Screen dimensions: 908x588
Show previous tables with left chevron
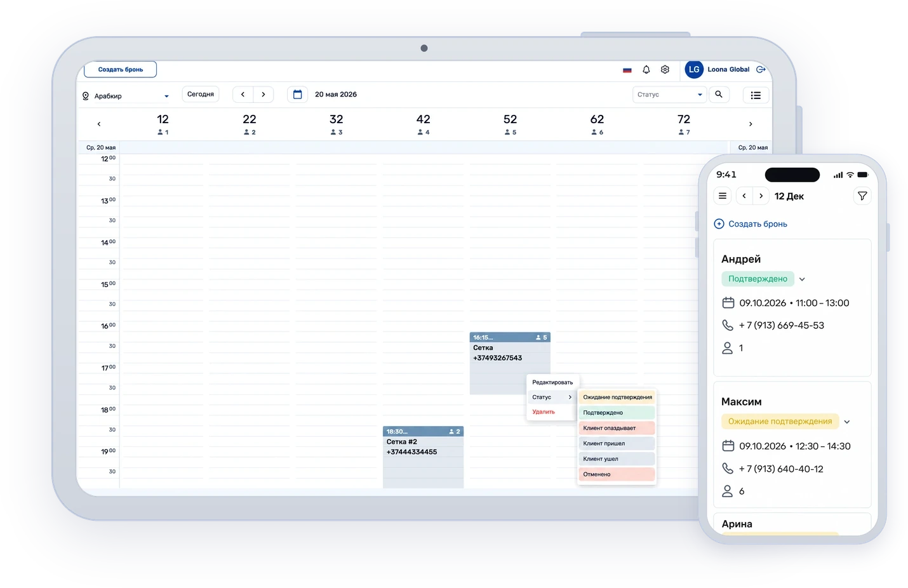(99, 124)
